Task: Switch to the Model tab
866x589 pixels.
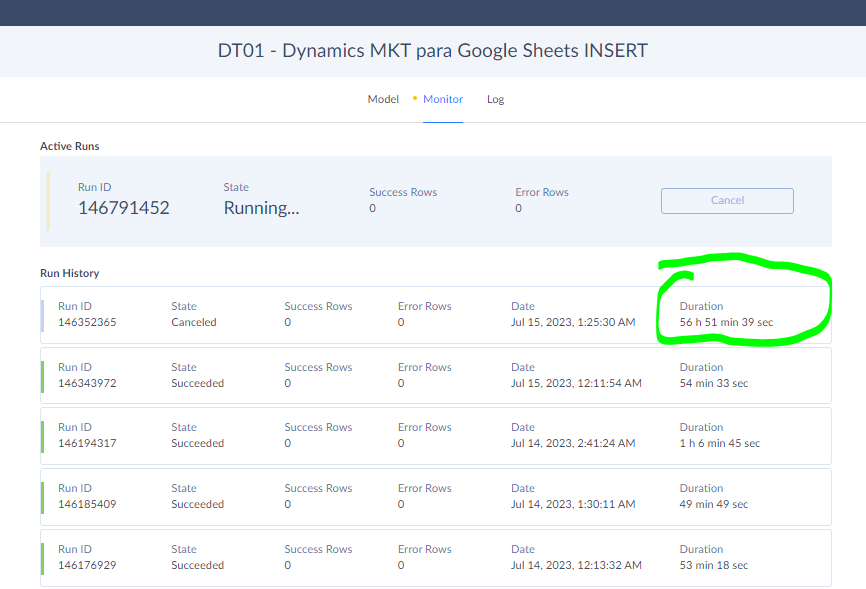Action: coord(383,99)
